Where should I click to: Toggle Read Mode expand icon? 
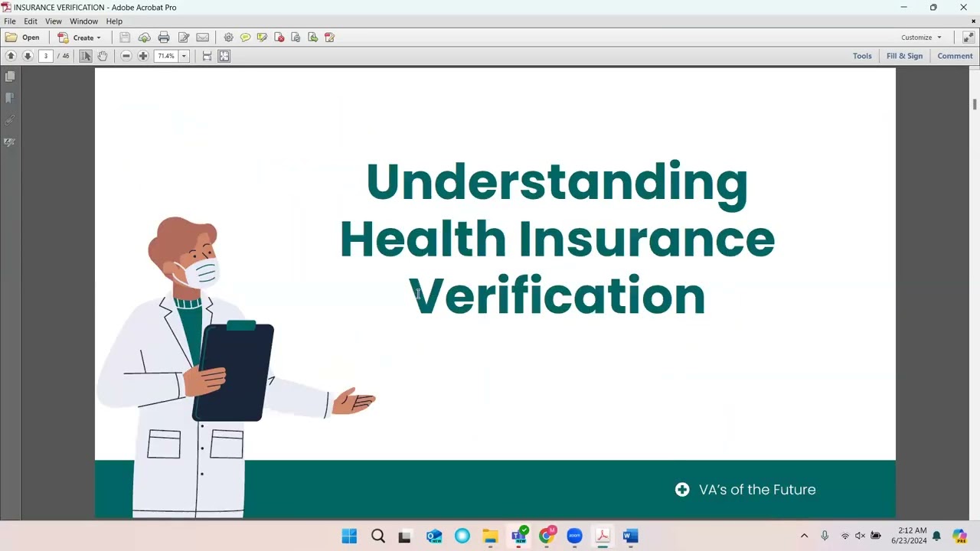[x=968, y=37]
